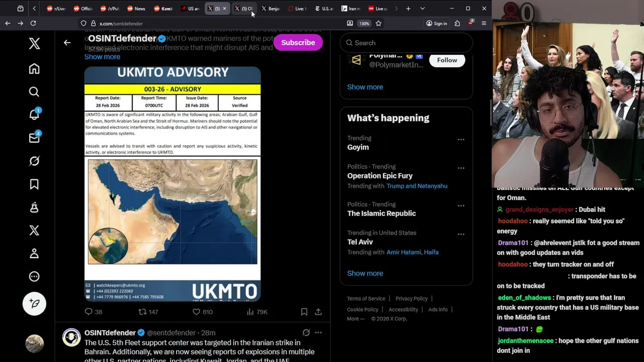Go to Home in X sidebar
644x362 pixels.
pyautogui.click(x=34, y=68)
